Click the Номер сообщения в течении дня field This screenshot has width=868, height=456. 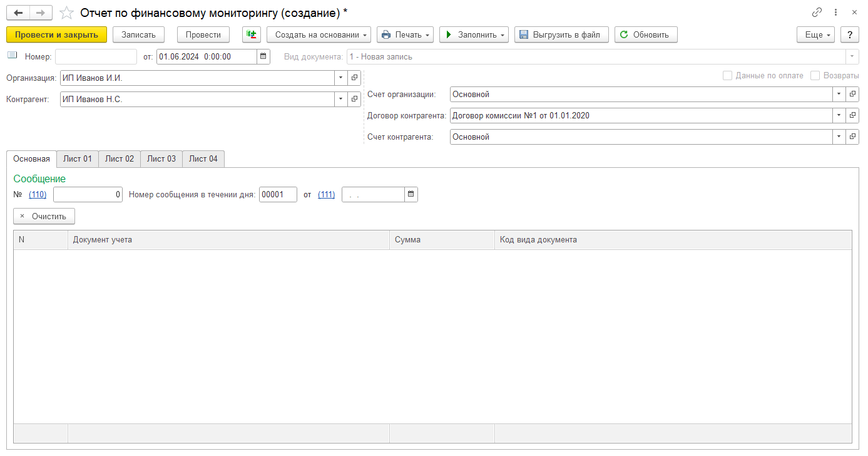[278, 195]
